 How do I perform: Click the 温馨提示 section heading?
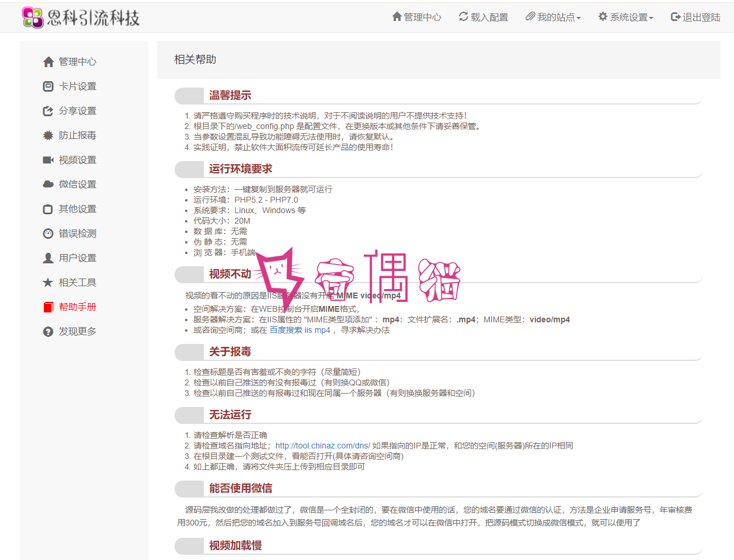click(x=230, y=96)
